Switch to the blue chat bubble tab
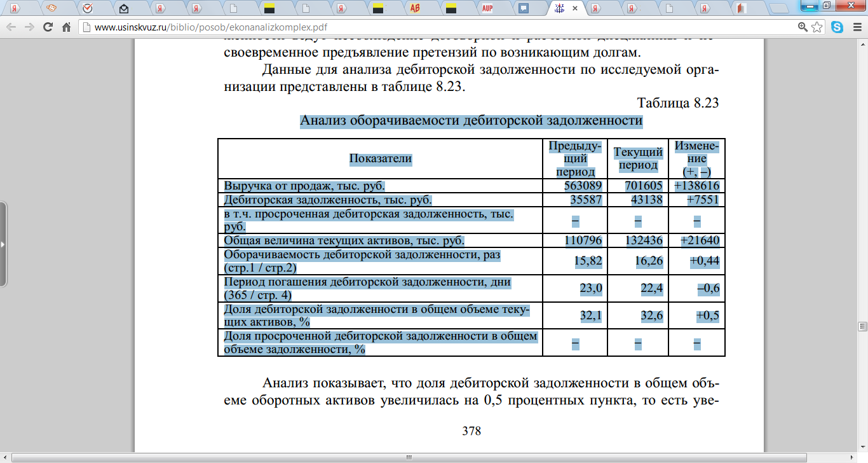868x463 pixels. pyautogui.click(x=524, y=8)
